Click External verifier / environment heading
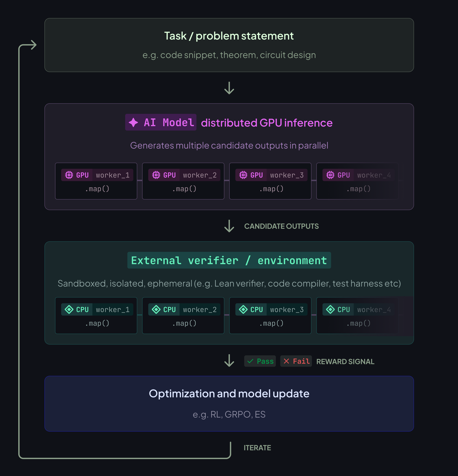The height and width of the screenshot is (476, 458). point(229,260)
